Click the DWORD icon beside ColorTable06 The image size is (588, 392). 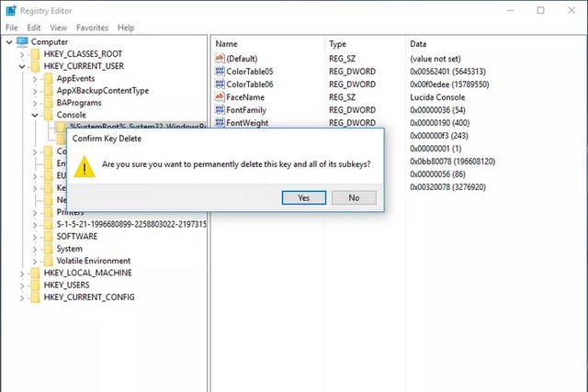[x=220, y=84]
